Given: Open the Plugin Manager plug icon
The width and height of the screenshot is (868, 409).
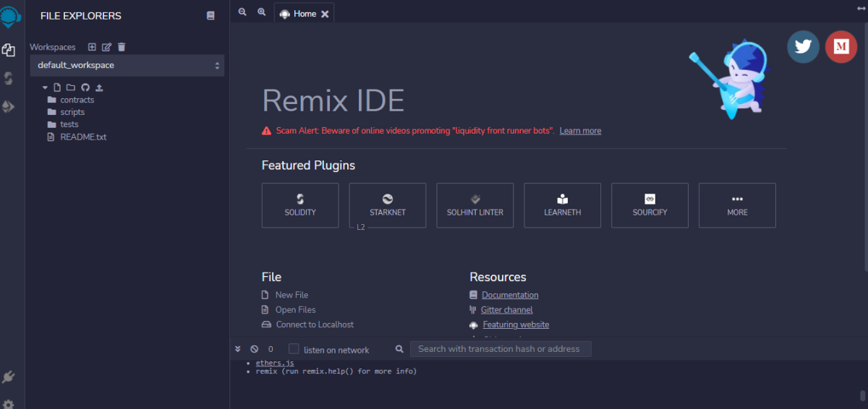Looking at the screenshot, I should pos(9,376).
